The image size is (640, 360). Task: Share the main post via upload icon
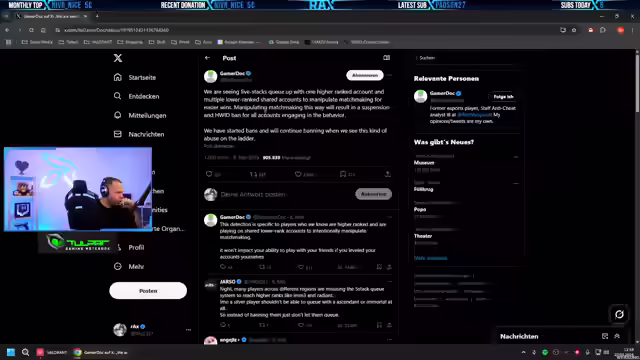click(387, 174)
